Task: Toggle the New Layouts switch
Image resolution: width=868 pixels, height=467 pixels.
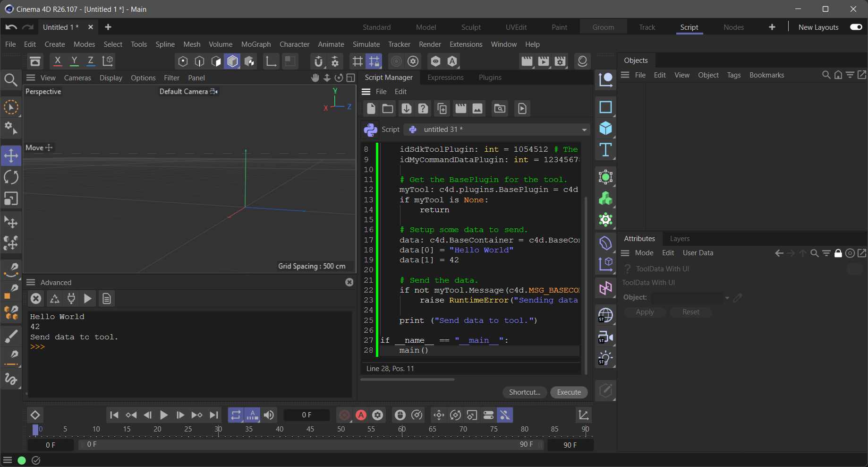Action: tap(856, 27)
